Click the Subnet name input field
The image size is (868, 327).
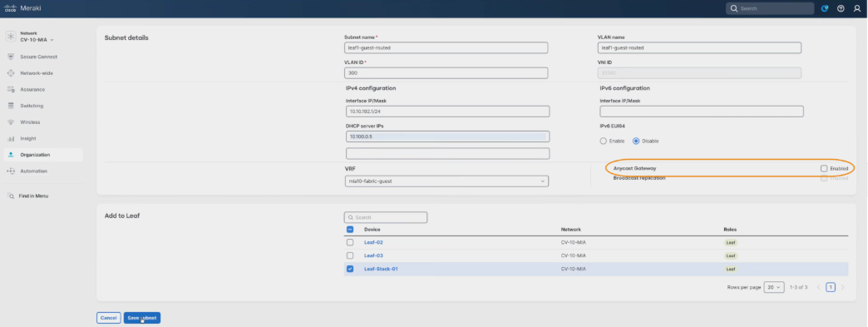[x=446, y=47]
